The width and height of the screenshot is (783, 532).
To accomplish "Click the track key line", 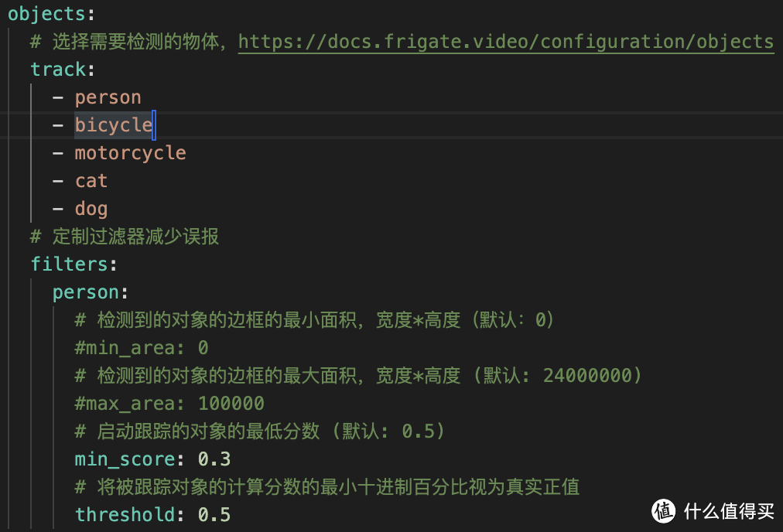I will pyautogui.click(x=58, y=70).
